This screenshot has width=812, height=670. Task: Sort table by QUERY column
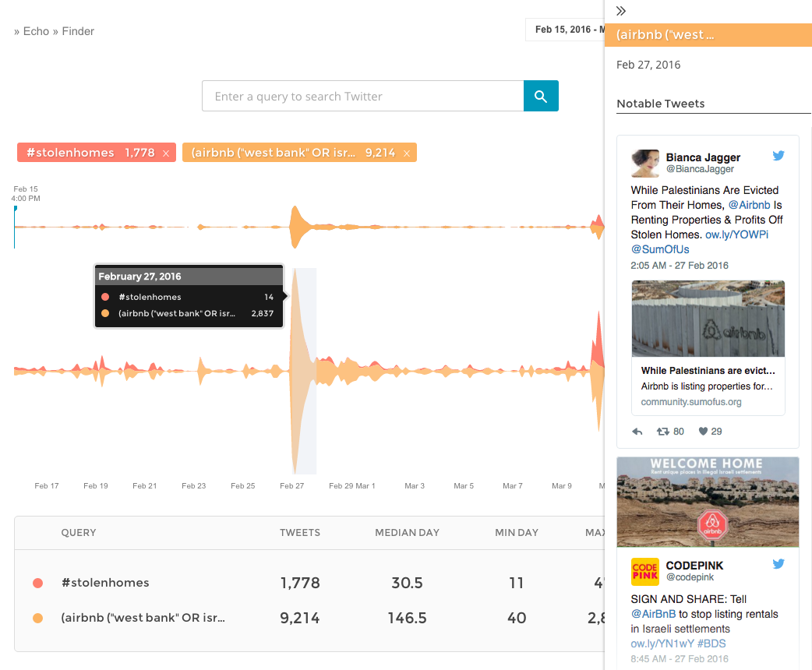pos(79,533)
